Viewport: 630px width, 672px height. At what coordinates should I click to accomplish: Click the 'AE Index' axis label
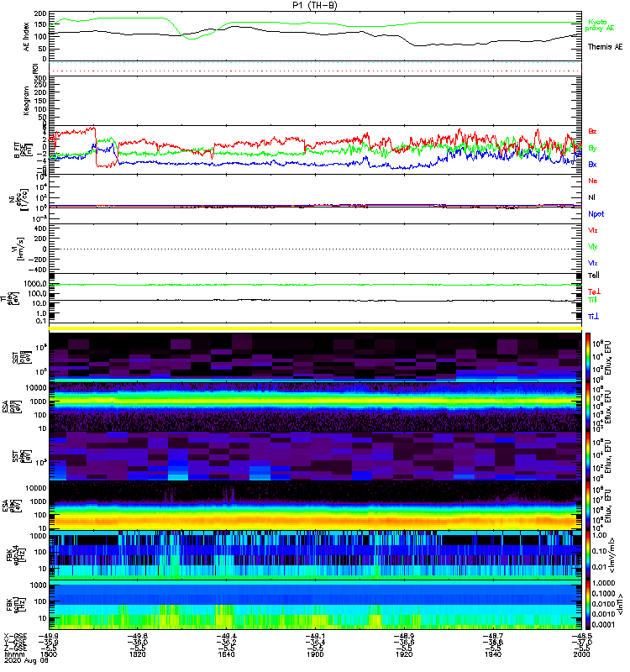pyautogui.click(x=26, y=36)
